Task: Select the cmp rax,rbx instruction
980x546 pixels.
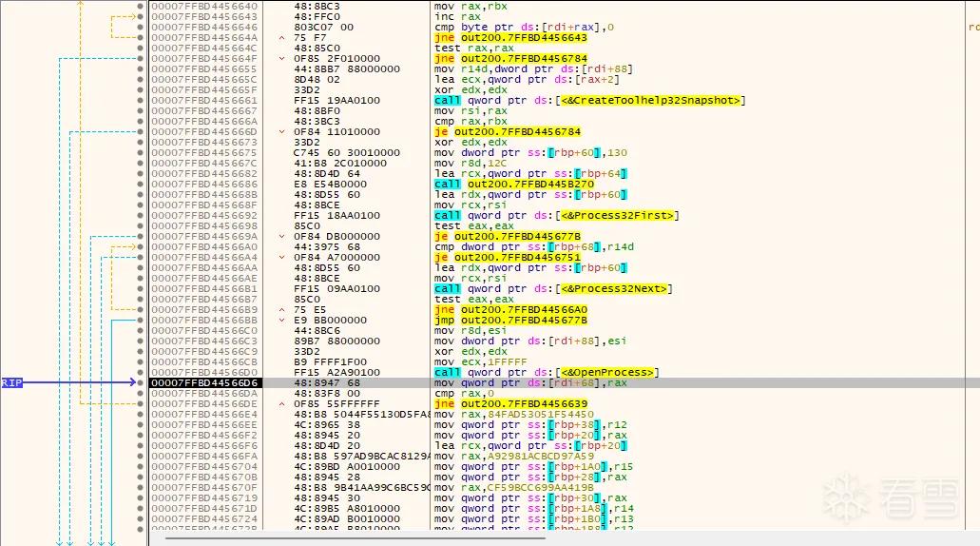Action: tap(471, 122)
